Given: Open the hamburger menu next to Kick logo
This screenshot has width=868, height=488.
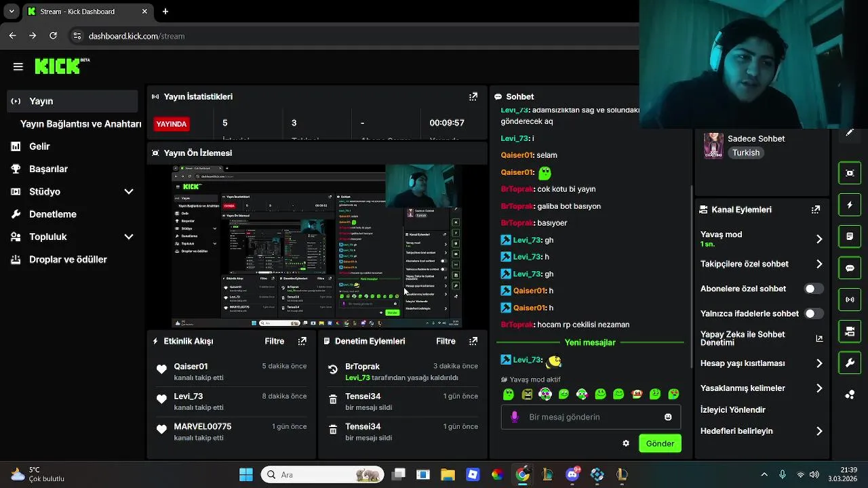Looking at the screenshot, I should (18, 66).
